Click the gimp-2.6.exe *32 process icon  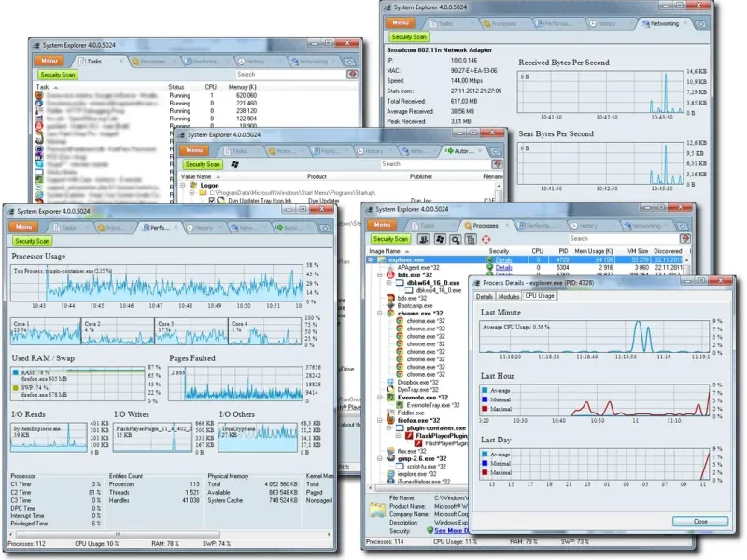tap(390, 458)
